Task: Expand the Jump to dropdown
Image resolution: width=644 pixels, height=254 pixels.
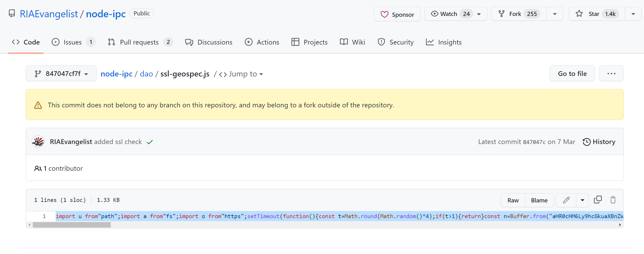Action: pos(241,74)
